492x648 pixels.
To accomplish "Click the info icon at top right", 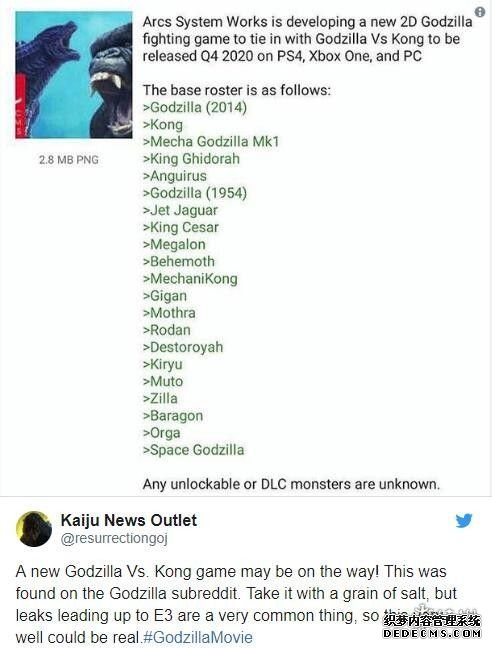I will [x=480, y=12].
